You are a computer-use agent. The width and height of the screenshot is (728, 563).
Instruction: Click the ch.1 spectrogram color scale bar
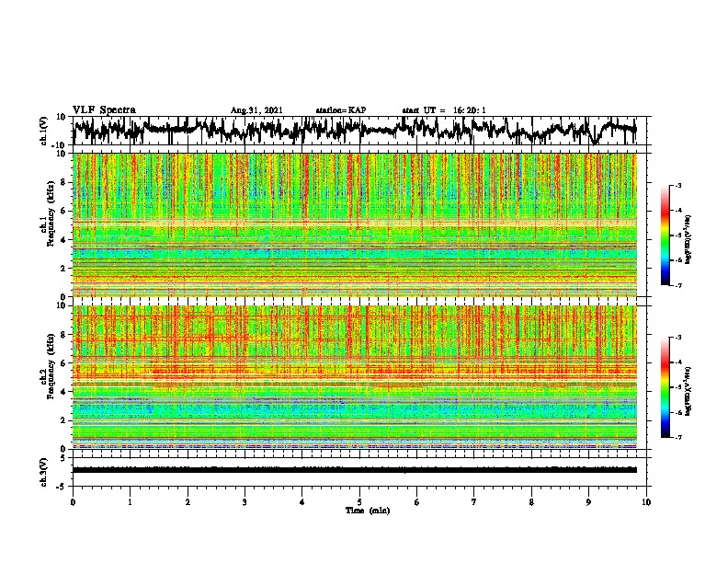tap(665, 236)
